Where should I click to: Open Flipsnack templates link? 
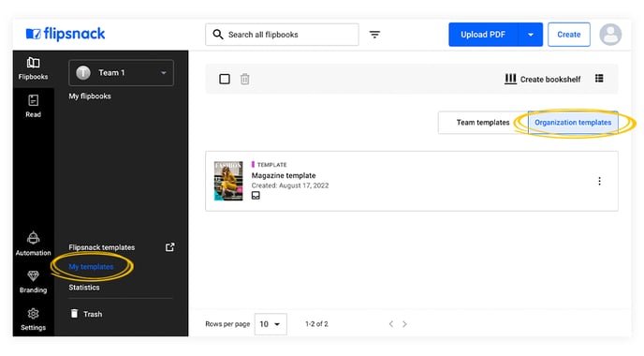pos(102,247)
